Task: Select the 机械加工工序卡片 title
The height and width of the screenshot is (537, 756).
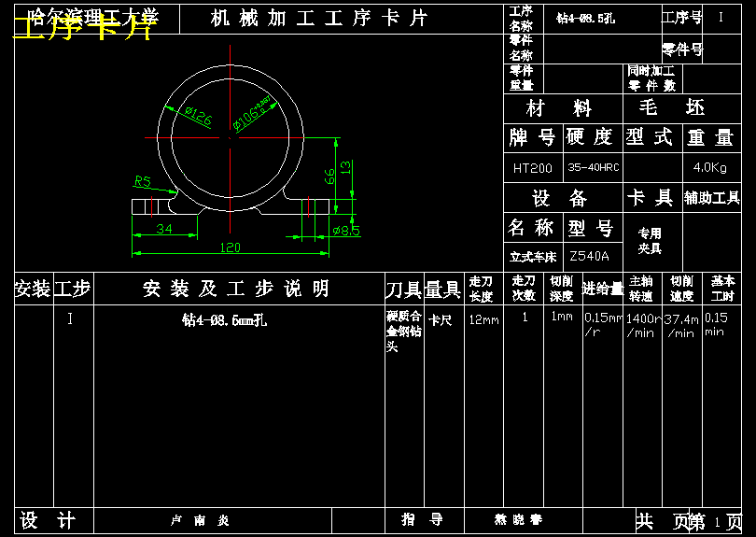Action: pos(319,19)
